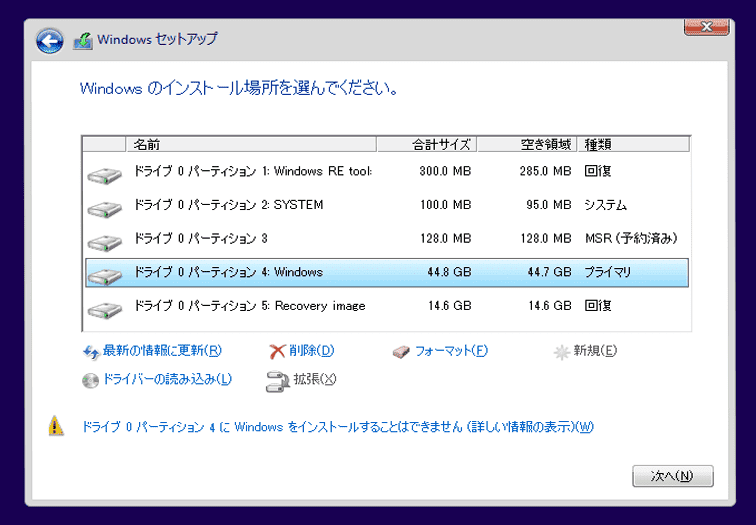Screen dimensions: 756x525
Task: Click the 新規(E) new partition link
Action: (595, 350)
